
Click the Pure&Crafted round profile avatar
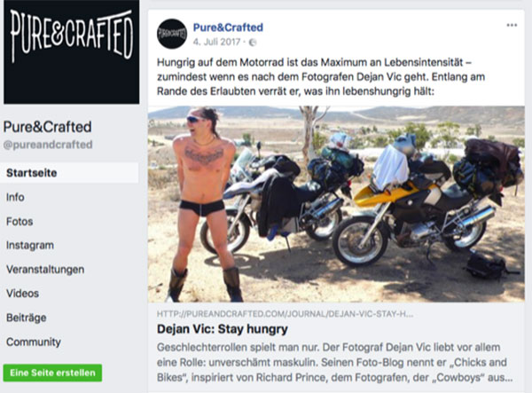tap(172, 34)
